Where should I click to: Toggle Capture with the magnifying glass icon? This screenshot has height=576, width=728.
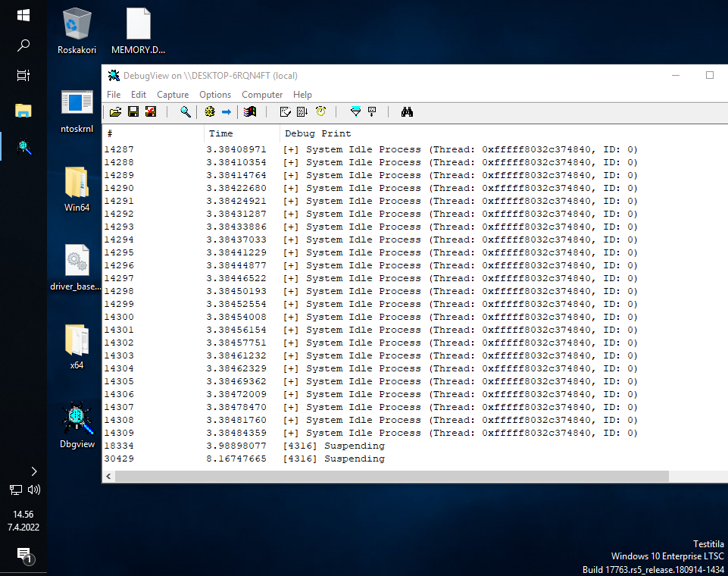pyautogui.click(x=186, y=112)
